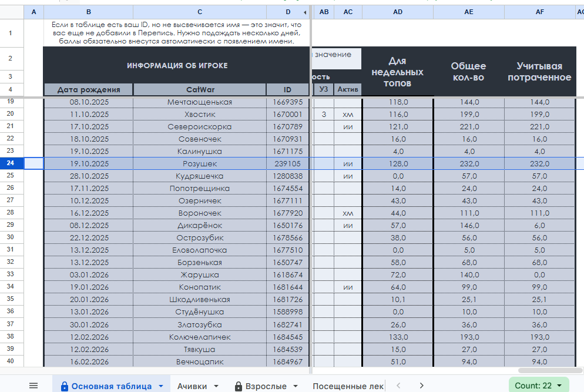Open Взрослые tab dropdown arrow
The image size is (584, 392).
click(x=295, y=386)
